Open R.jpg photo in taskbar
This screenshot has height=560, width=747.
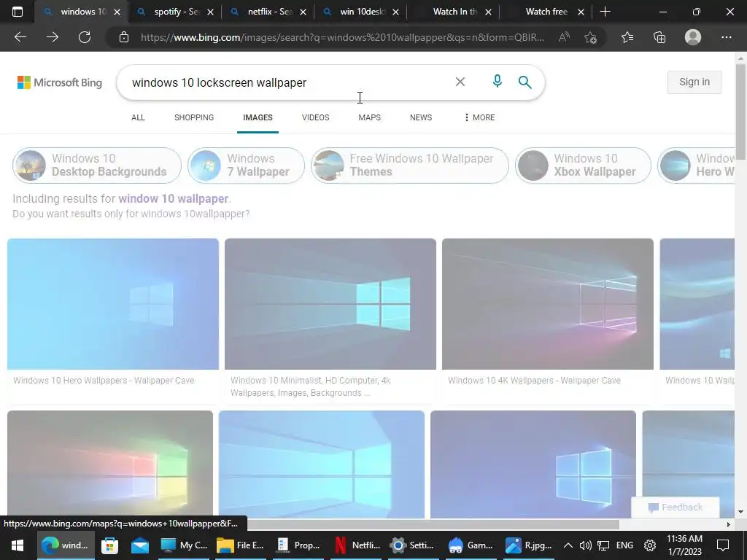click(x=528, y=545)
